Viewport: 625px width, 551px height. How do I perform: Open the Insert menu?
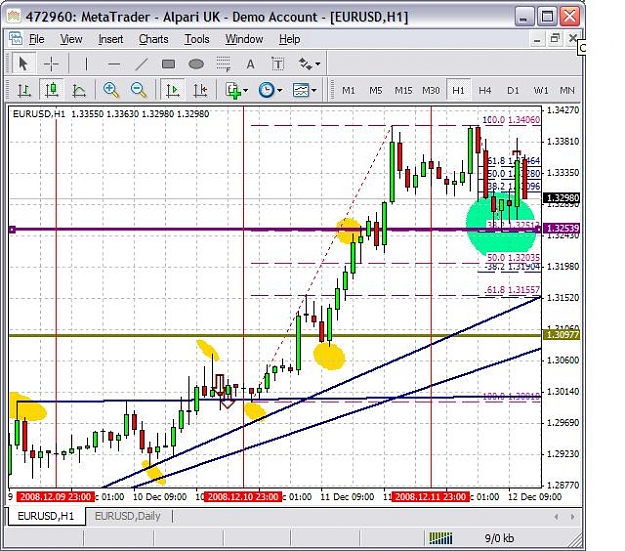(110, 39)
